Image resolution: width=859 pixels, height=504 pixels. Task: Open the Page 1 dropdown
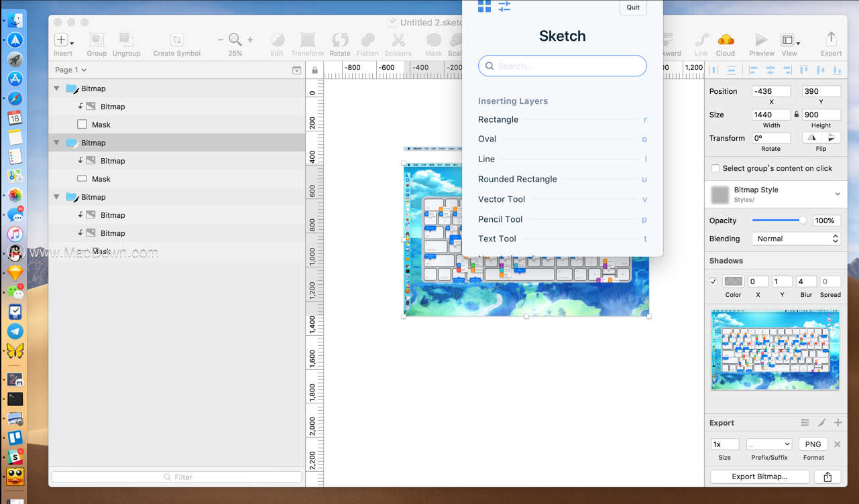(x=70, y=70)
